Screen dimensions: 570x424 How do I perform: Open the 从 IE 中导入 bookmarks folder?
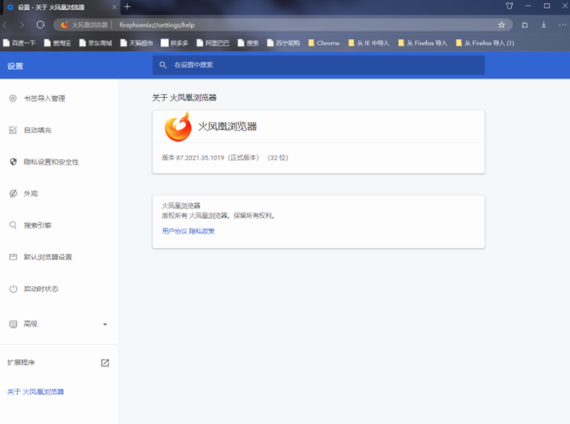(x=369, y=43)
